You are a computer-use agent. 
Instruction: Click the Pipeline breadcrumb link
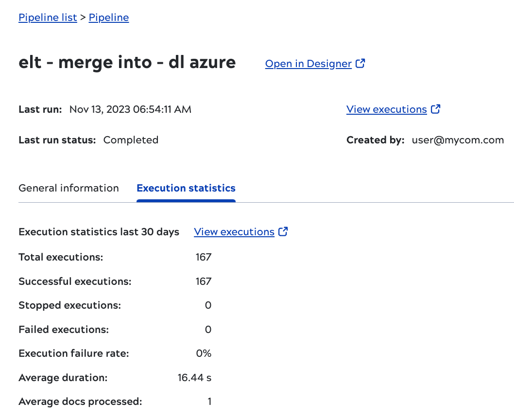tap(109, 17)
